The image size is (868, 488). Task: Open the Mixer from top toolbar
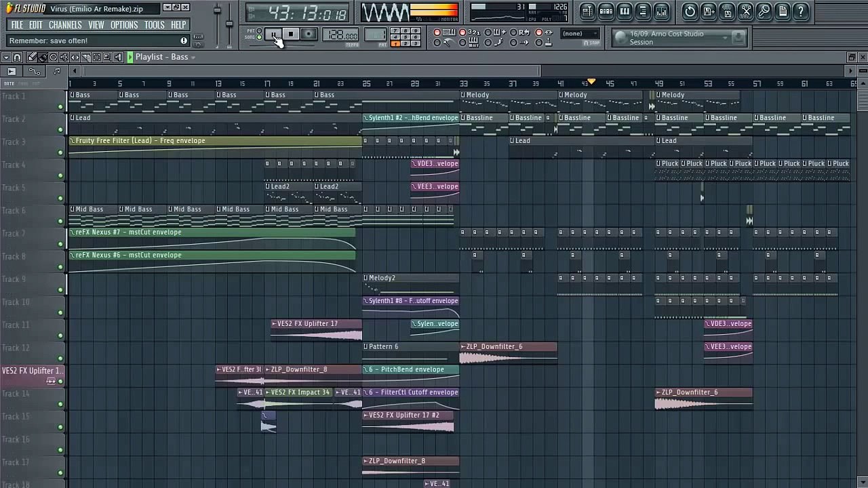(661, 12)
